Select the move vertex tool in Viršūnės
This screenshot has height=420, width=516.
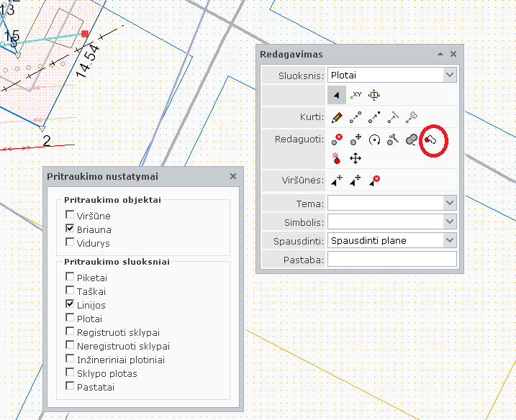[356, 181]
